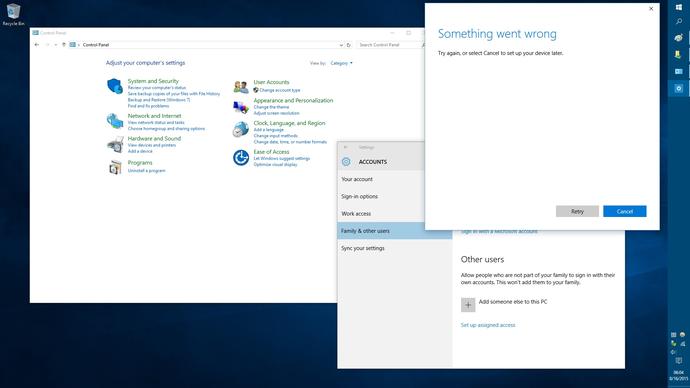The width and height of the screenshot is (690, 388).
Task: Open the System and Security link
Action: [x=153, y=81]
